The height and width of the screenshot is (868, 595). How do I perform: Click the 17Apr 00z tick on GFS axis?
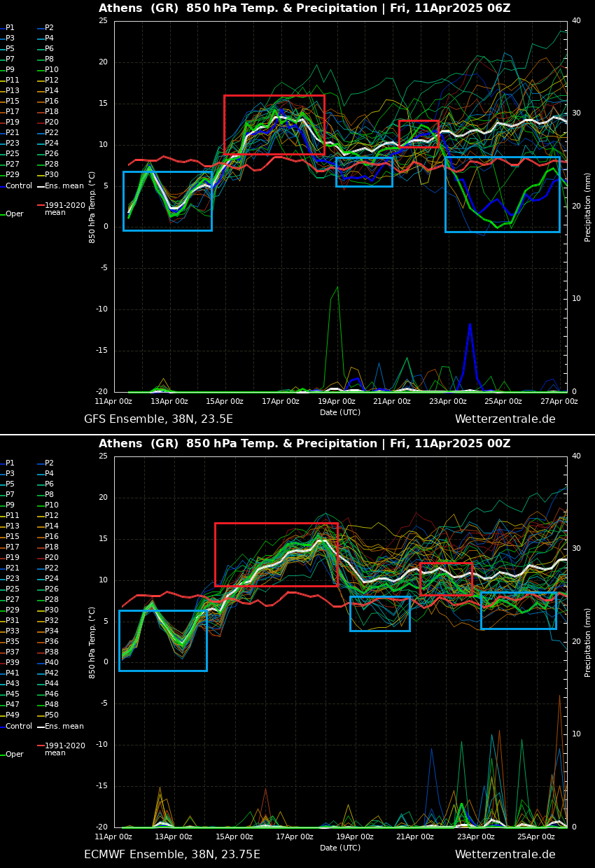click(281, 402)
